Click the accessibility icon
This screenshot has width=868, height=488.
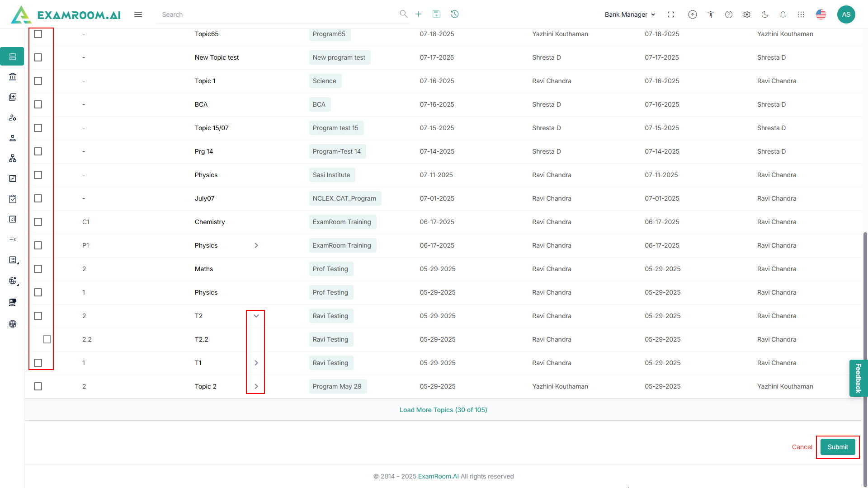point(711,14)
